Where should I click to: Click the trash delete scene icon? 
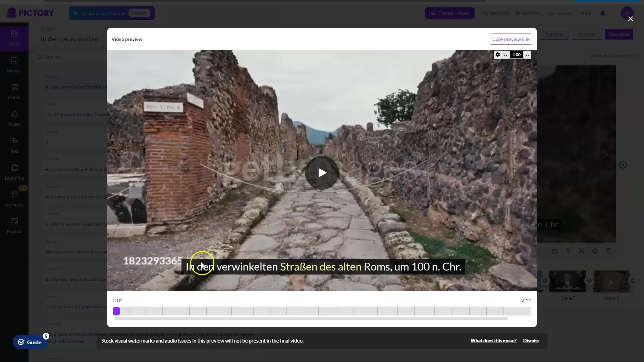coord(608,251)
